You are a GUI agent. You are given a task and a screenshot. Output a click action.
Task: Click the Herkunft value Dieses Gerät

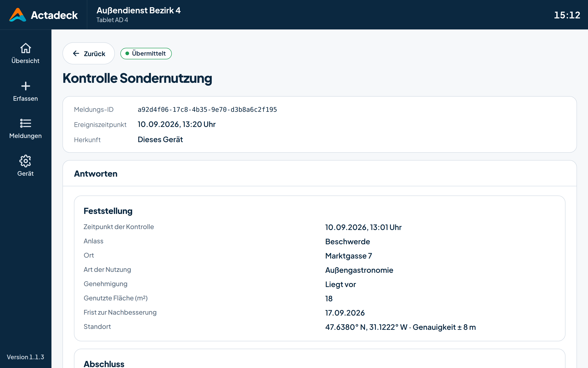point(160,140)
